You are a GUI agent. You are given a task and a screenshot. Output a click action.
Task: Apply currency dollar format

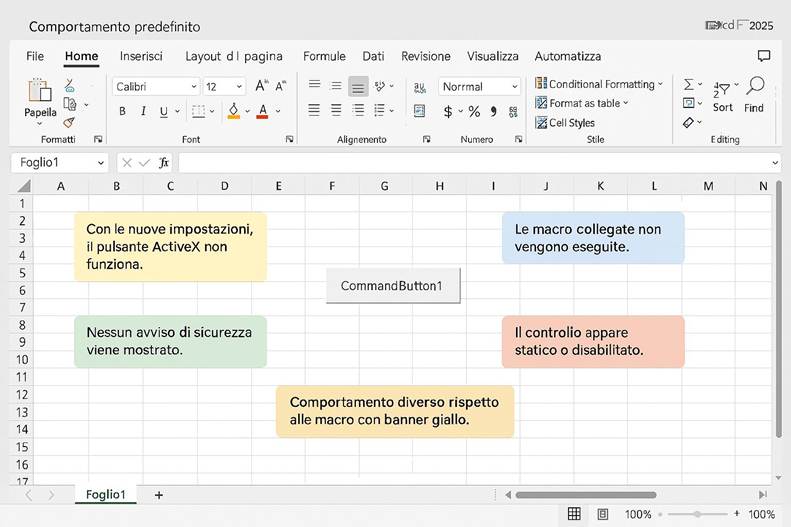tap(447, 111)
